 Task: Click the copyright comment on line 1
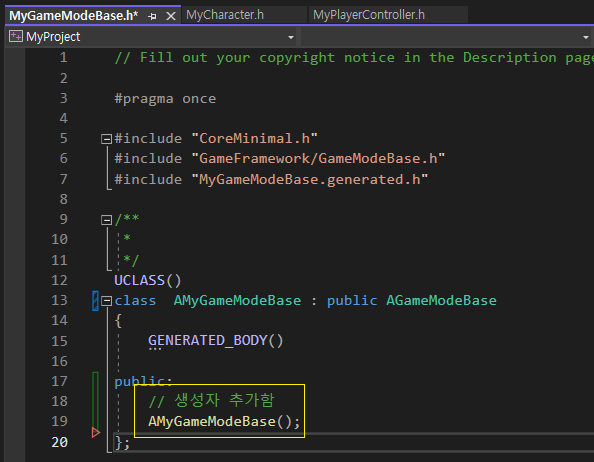point(354,58)
